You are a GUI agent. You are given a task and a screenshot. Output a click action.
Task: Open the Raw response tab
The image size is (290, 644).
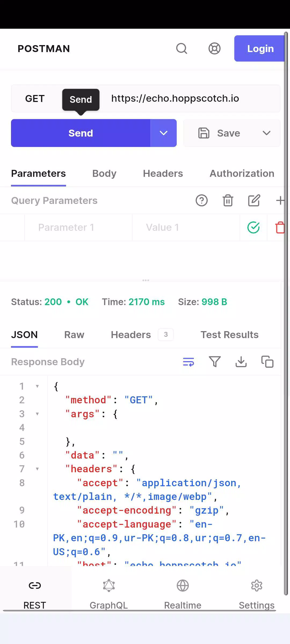coord(74,335)
